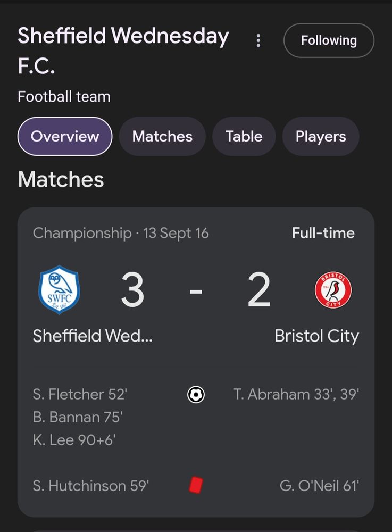Click the Full-time match status
The height and width of the screenshot is (532, 392).
323,233
